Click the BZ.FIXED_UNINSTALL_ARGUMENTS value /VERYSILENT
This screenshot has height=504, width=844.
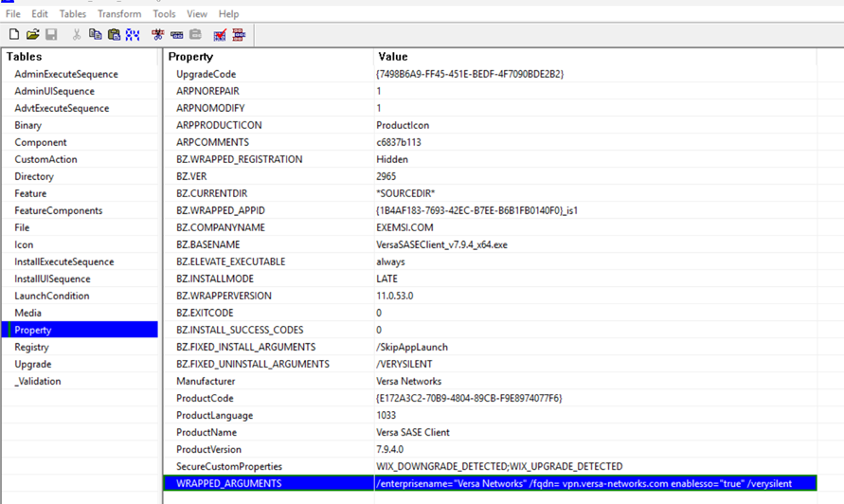click(x=404, y=365)
